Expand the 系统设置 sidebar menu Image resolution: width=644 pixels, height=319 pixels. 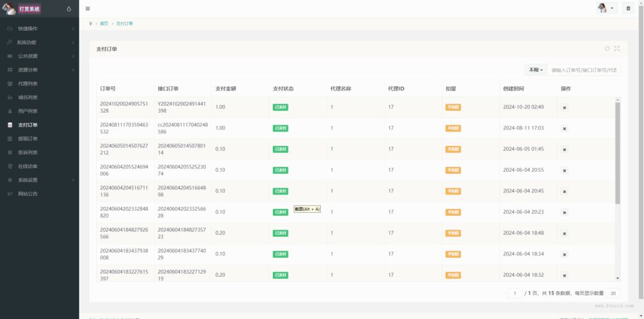pyautogui.click(x=39, y=180)
